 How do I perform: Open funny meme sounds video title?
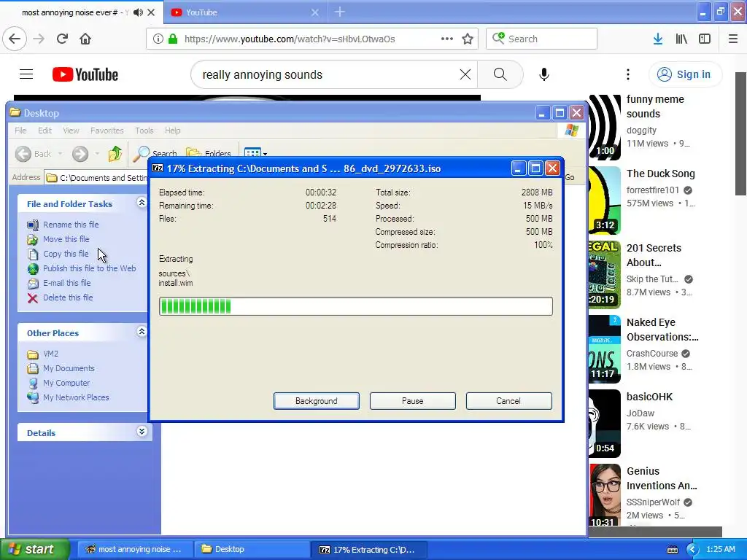click(655, 106)
